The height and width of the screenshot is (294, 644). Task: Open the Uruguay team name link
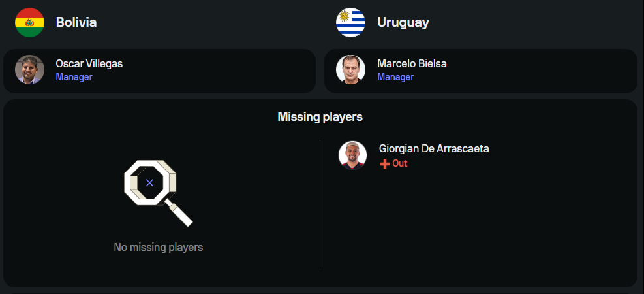click(x=403, y=22)
